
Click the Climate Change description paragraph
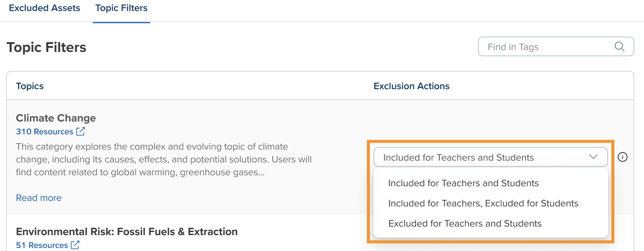point(164,159)
